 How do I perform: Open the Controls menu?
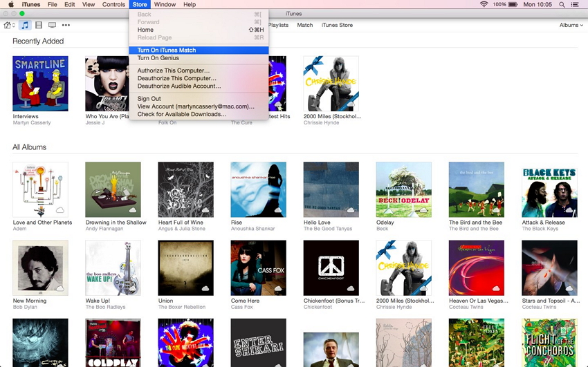click(113, 4)
